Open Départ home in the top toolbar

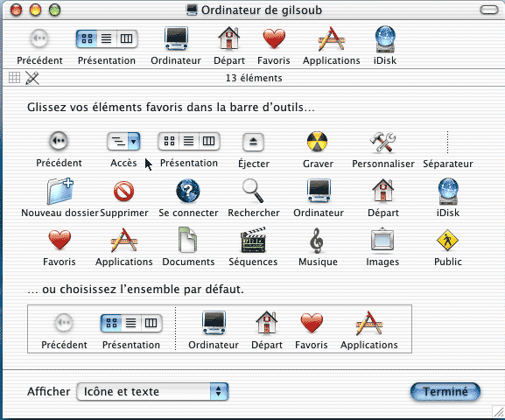tap(229, 45)
